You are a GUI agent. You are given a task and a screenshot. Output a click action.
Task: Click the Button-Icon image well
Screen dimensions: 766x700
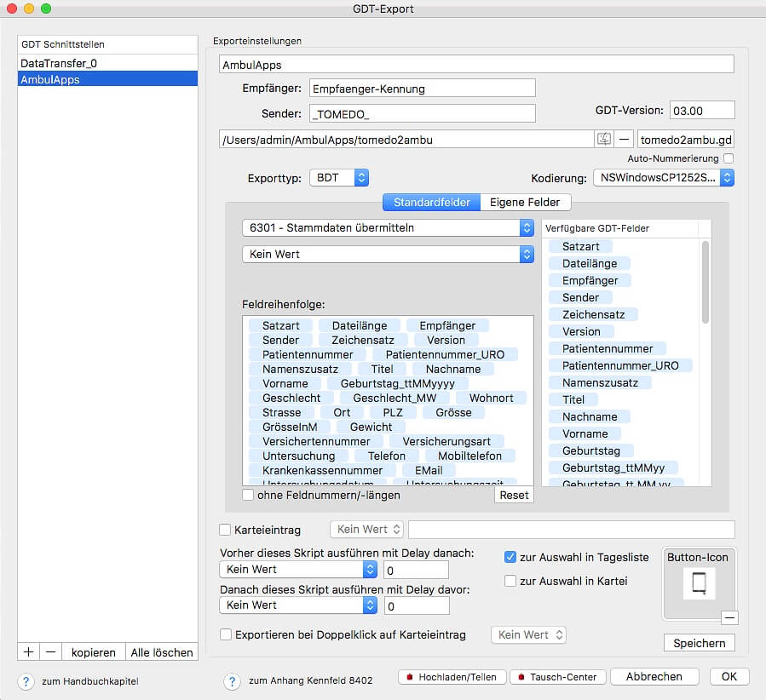pos(699,582)
